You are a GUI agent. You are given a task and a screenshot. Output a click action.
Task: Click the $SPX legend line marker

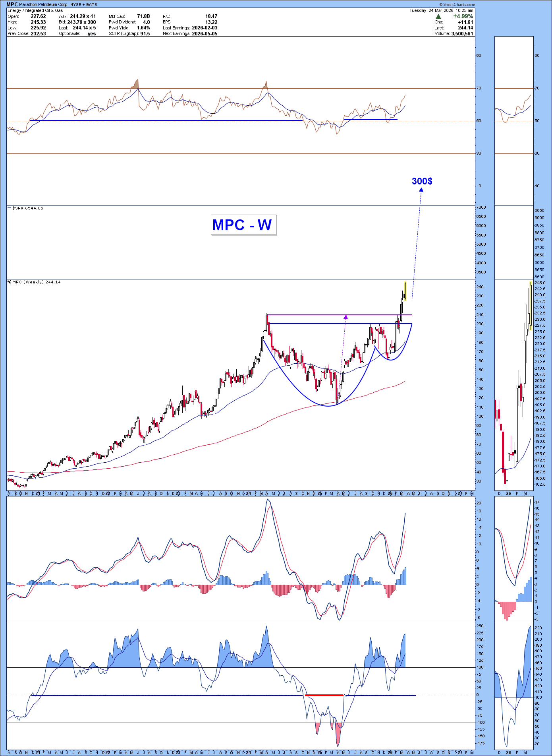pos(10,208)
